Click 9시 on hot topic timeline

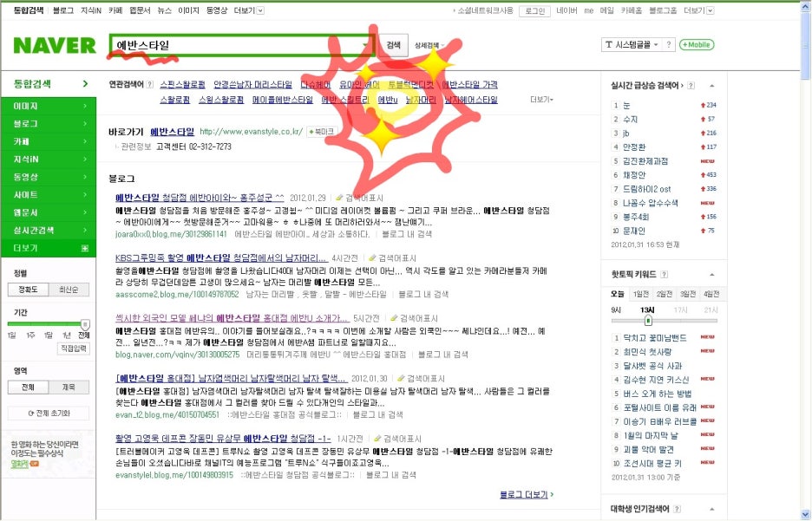point(616,309)
